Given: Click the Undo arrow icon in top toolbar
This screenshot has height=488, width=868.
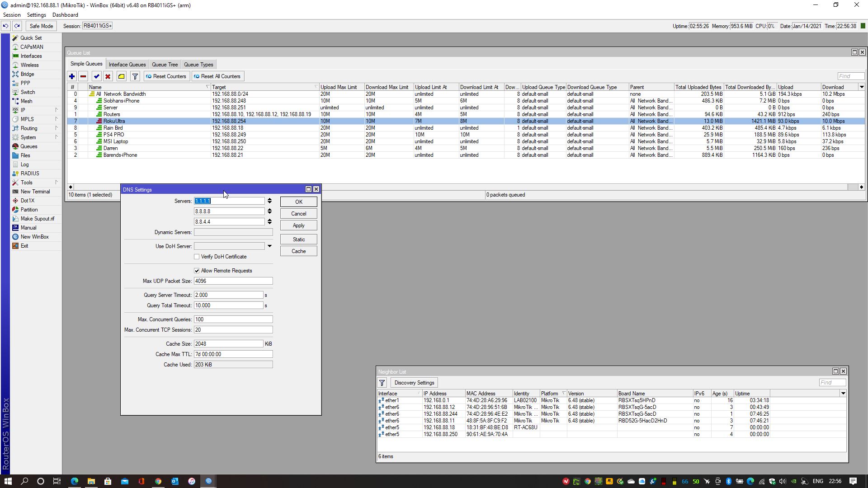Looking at the screenshot, I should (5, 26).
